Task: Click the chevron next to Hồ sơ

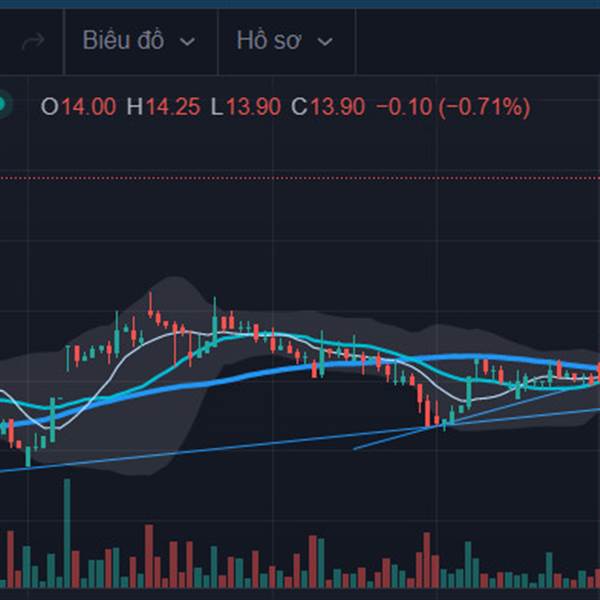Action: [x=325, y=42]
